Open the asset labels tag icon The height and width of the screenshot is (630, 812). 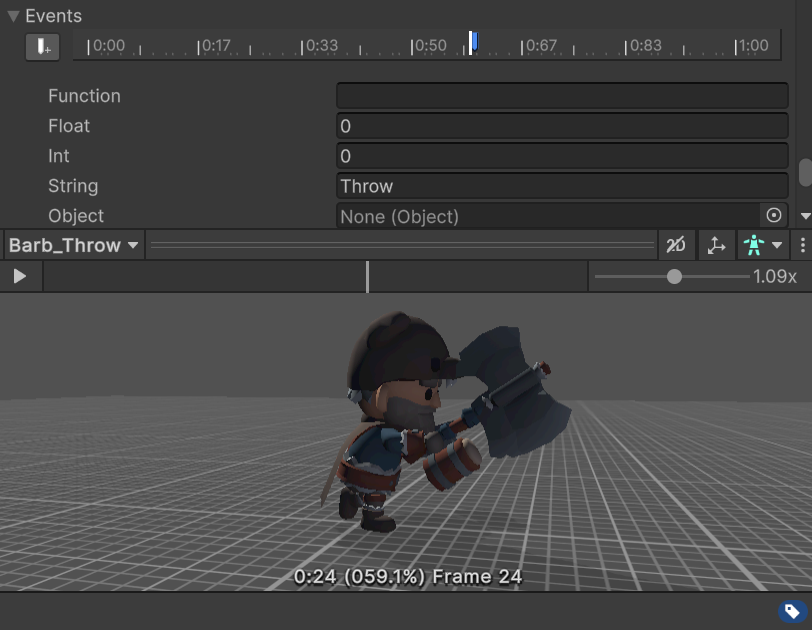click(792, 612)
